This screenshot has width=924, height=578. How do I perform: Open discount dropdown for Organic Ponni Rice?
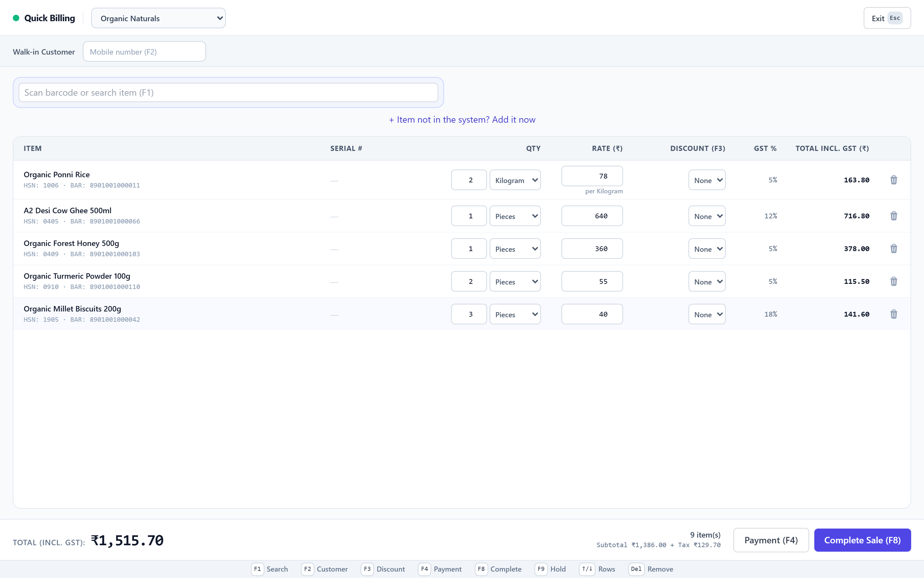tap(707, 180)
